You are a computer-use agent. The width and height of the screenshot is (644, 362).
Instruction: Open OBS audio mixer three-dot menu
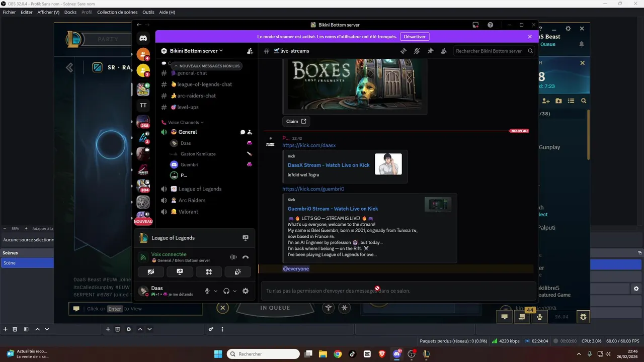click(222, 329)
